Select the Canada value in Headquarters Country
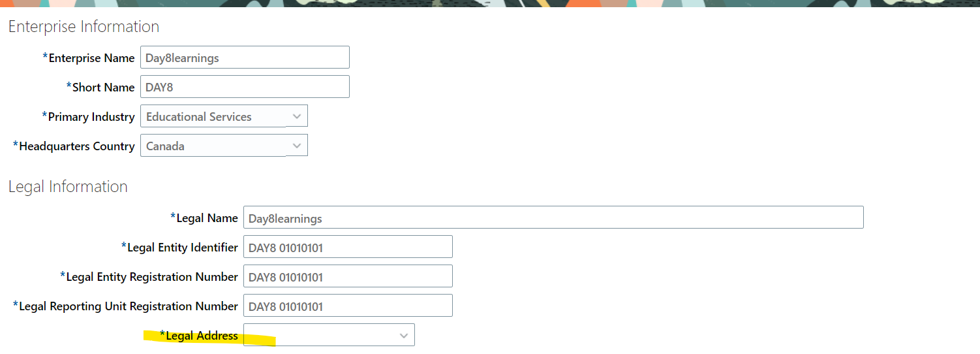 coord(166,146)
